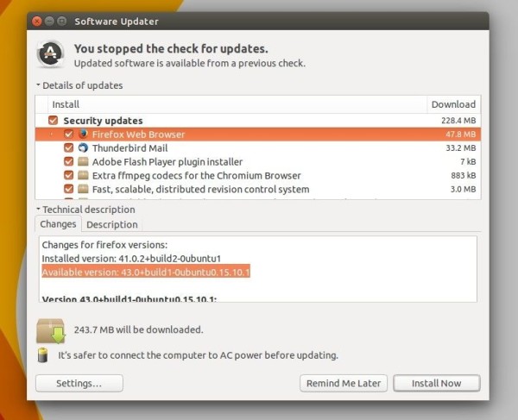This screenshot has width=518, height=420.
Task: Toggle Adobe Flash Player plugin installer checkbox
Action: point(69,161)
